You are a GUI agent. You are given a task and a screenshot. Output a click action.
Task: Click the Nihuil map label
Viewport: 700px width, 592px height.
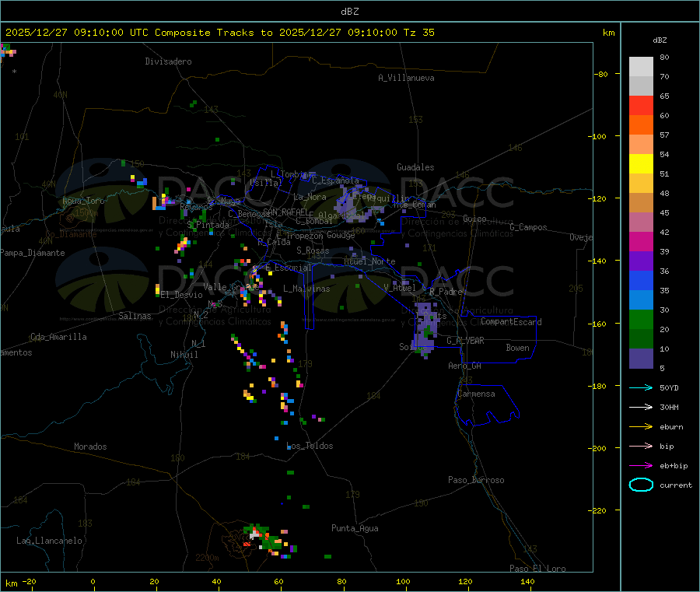point(184,355)
